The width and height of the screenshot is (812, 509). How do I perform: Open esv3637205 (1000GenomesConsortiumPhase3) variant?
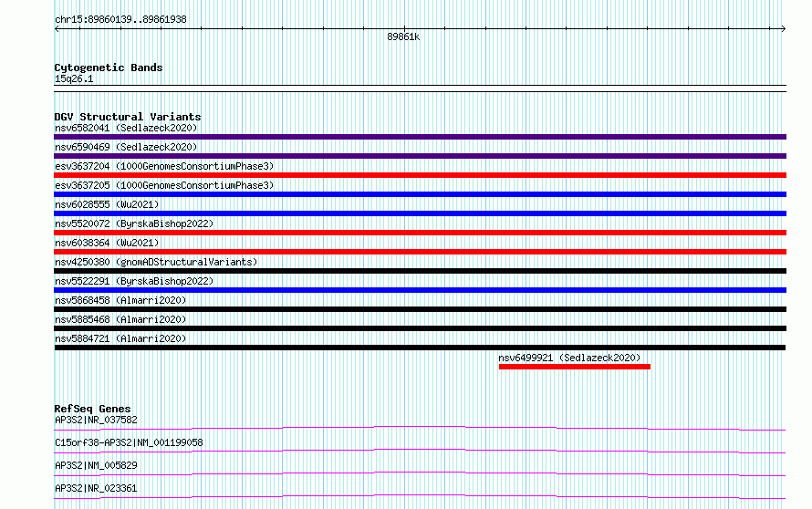tap(164, 185)
